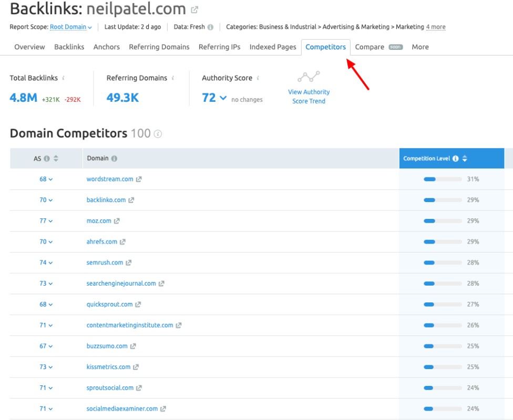The width and height of the screenshot is (513, 420).
Task: Click socialmediaexaminer.com 24% competition bar
Action: click(443, 409)
